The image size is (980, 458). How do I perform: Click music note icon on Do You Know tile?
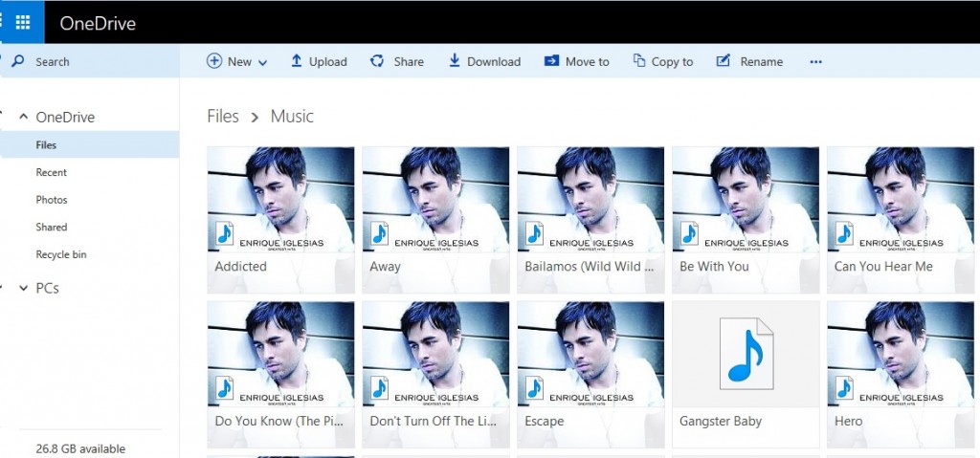click(224, 388)
